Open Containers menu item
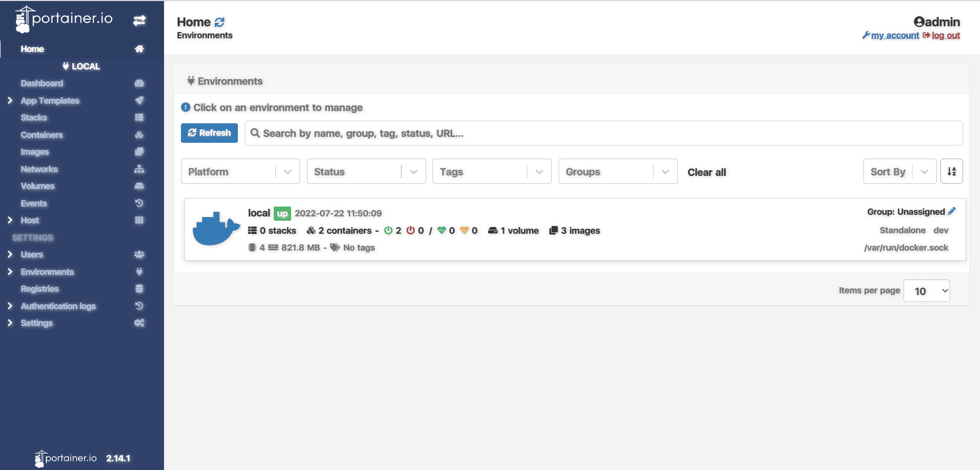This screenshot has height=470, width=980. click(x=42, y=135)
